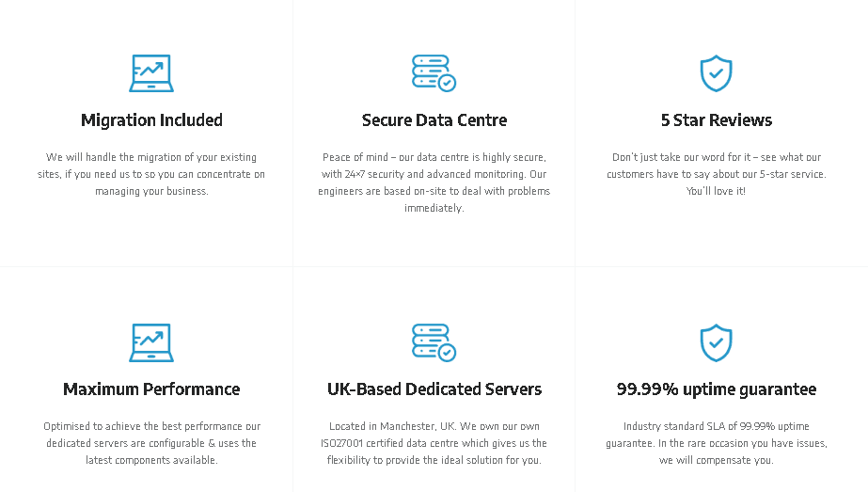Click the migration of existing sites description
This screenshot has height=492, width=868.
pos(151,174)
